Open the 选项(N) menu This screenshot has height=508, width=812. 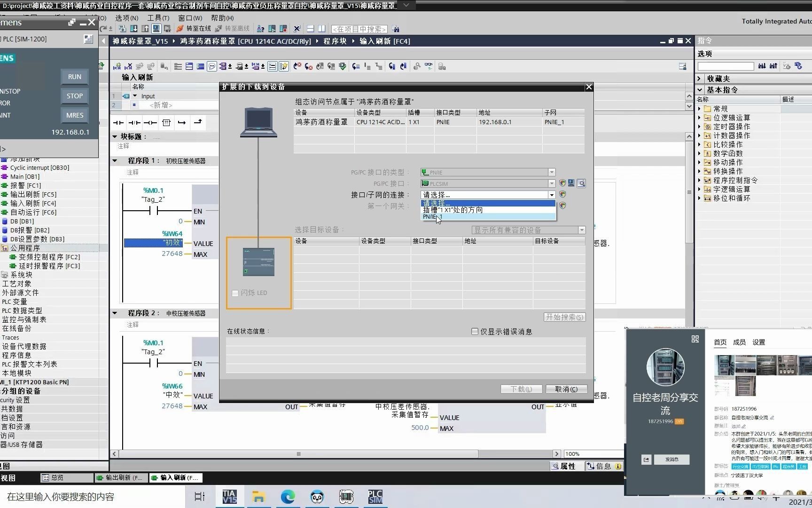pos(127,18)
